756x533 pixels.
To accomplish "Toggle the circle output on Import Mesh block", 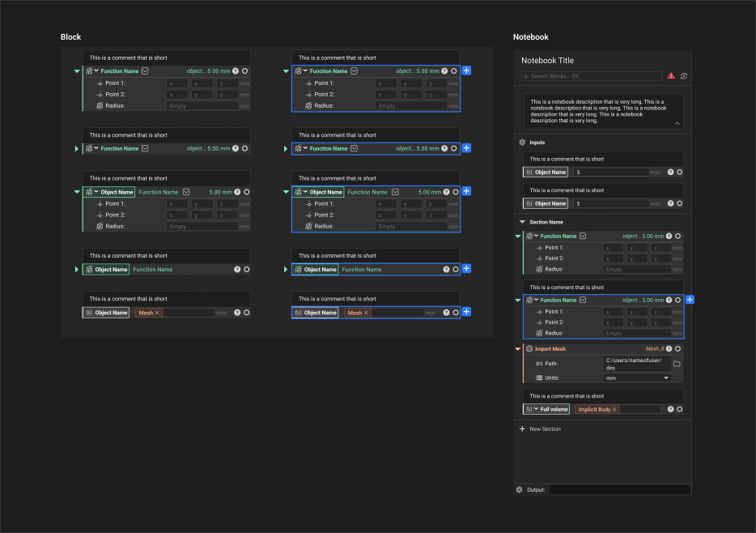I will (680, 349).
